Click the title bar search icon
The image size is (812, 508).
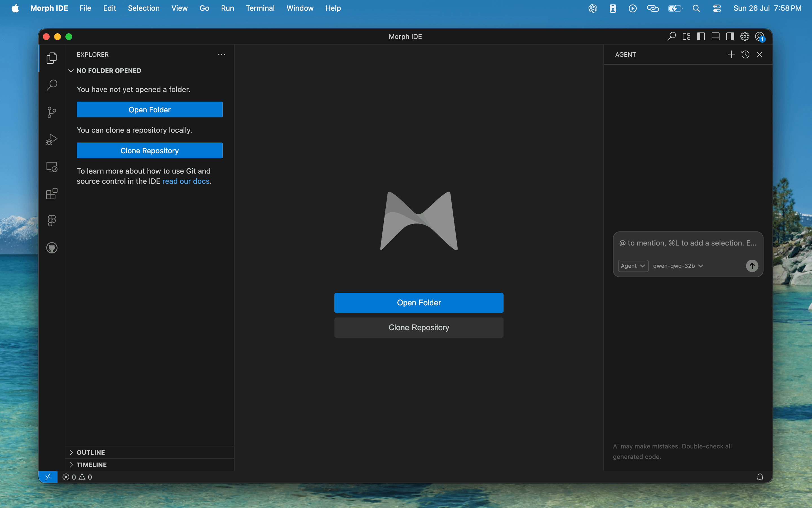coord(671,36)
